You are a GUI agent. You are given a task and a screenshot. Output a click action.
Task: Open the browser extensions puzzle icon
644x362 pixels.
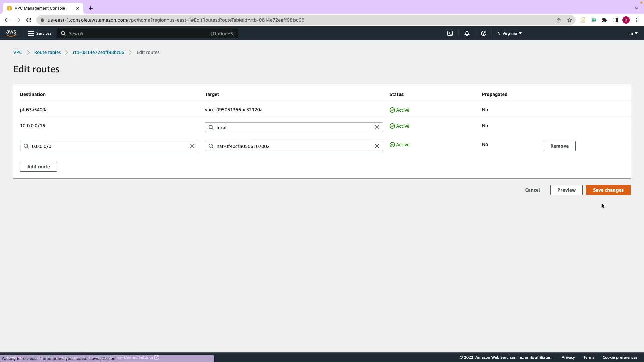604,20
